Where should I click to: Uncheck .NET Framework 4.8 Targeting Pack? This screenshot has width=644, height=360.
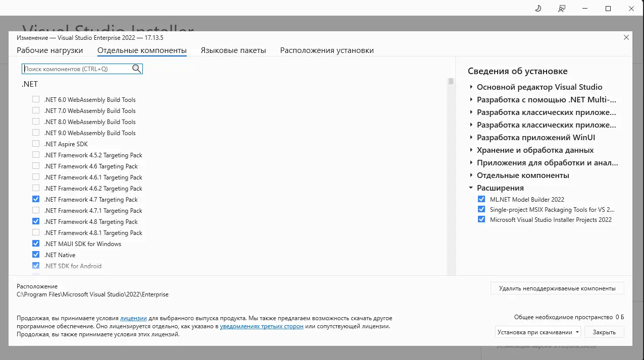coord(36,221)
